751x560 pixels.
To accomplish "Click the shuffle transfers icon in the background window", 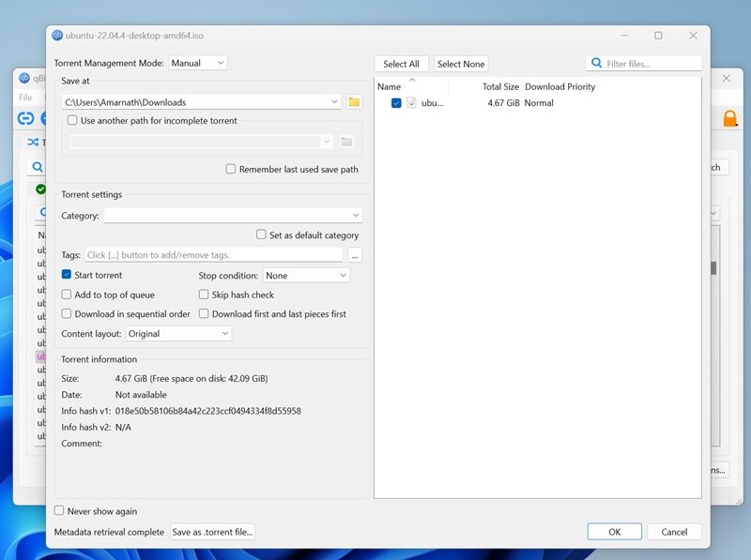I will [x=33, y=143].
